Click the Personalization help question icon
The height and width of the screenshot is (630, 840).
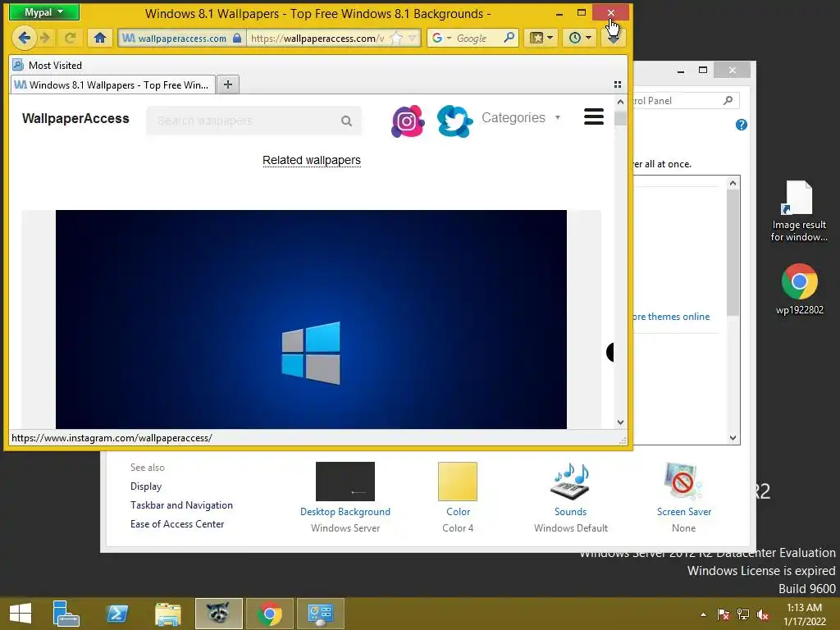coord(742,125)
